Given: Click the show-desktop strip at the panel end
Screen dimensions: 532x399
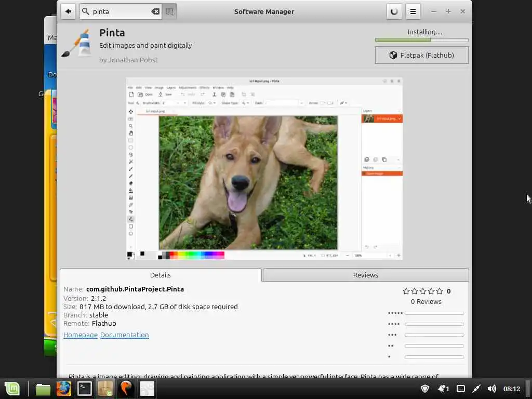Looking at the screenshot, I should click(528, 389).
